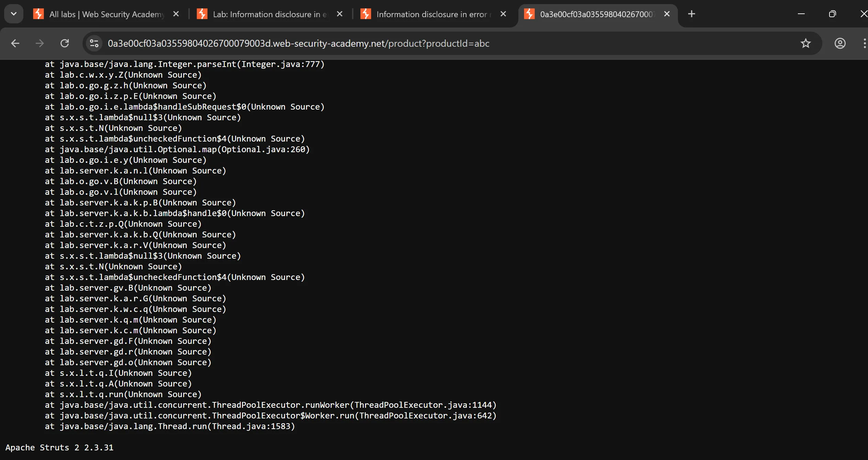This screenshot has width=868, height=460.
Task: Open Chrome three-dot menu
Action: point(864,43)
